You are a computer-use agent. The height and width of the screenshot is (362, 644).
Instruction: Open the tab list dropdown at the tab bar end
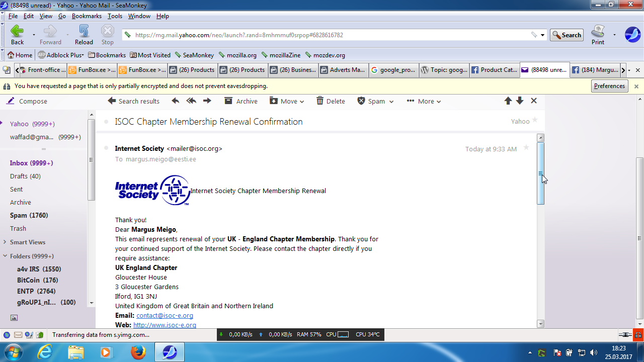[630, 70]
